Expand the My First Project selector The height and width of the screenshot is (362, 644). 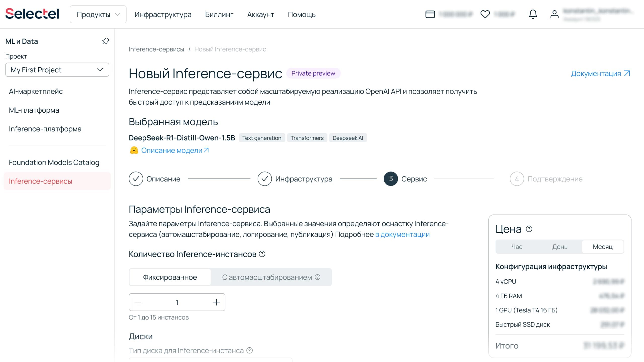[57, 70]
